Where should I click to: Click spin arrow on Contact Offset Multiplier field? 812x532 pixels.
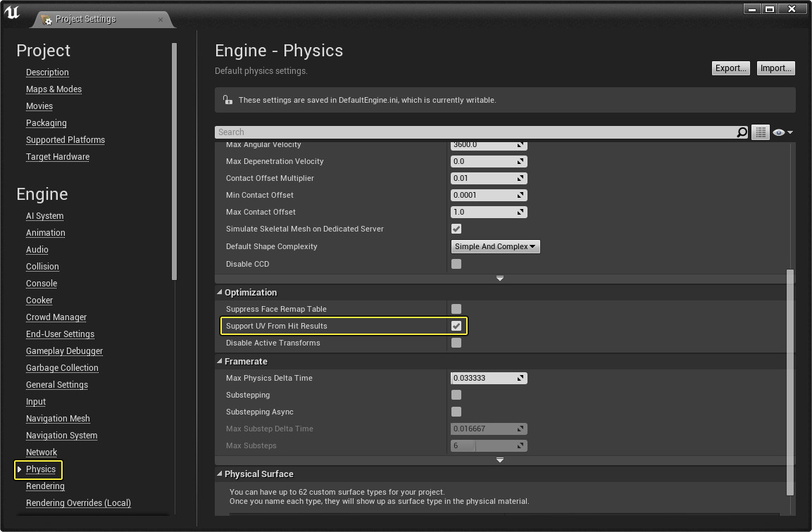(x=520, y=178)
